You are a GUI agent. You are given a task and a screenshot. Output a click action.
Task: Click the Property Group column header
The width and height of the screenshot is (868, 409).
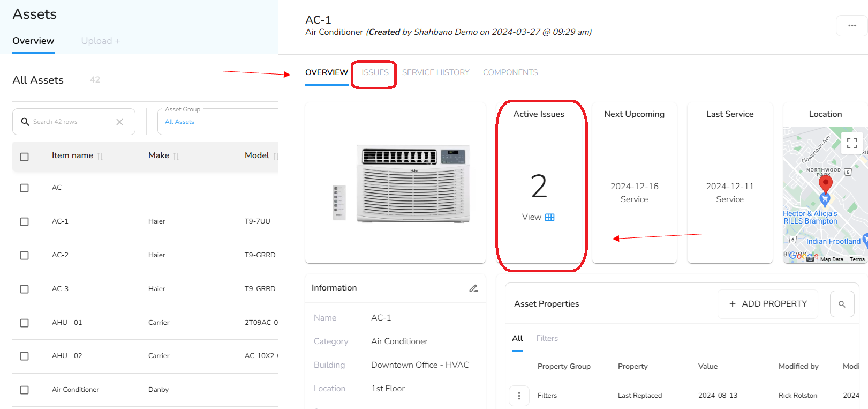click(x=564, y=367)
